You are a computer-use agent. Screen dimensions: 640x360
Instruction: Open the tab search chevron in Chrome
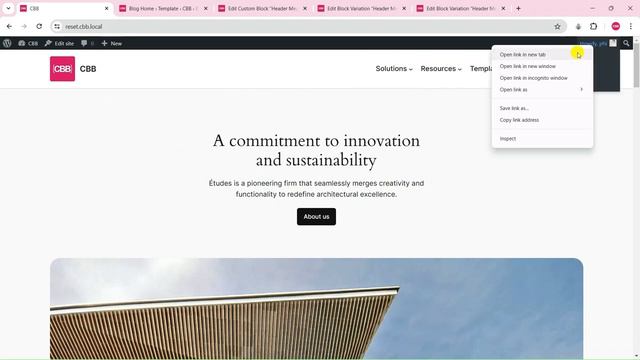8,8
